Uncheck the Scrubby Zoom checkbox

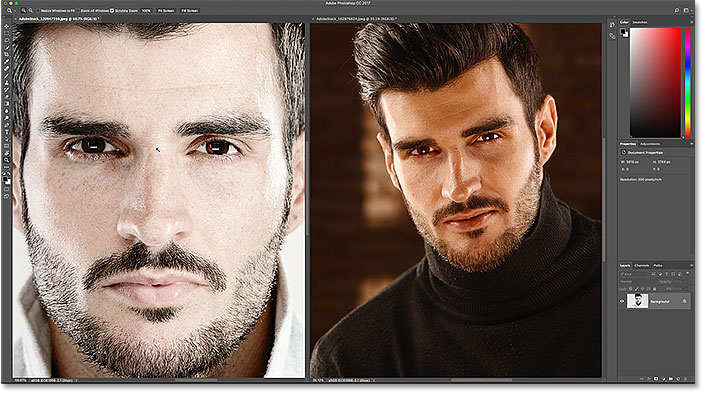point(112,10)
